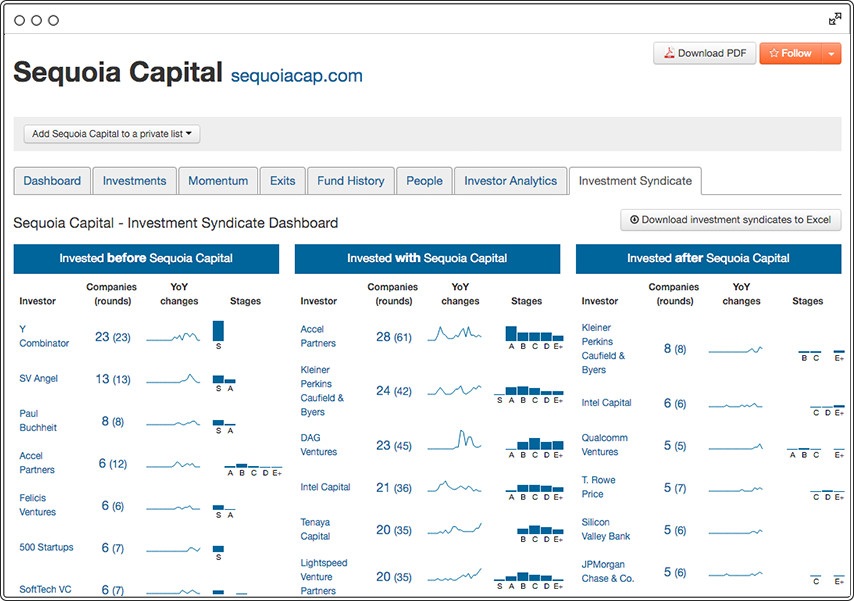
Task: Click the stages bar chart for Qualcomm Ventures
Action: [x=816, y=452]
